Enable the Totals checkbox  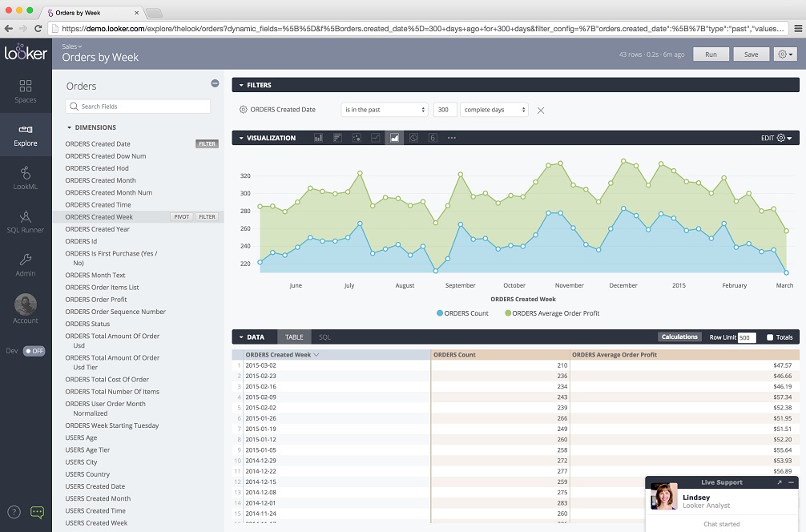pos(770,337)
